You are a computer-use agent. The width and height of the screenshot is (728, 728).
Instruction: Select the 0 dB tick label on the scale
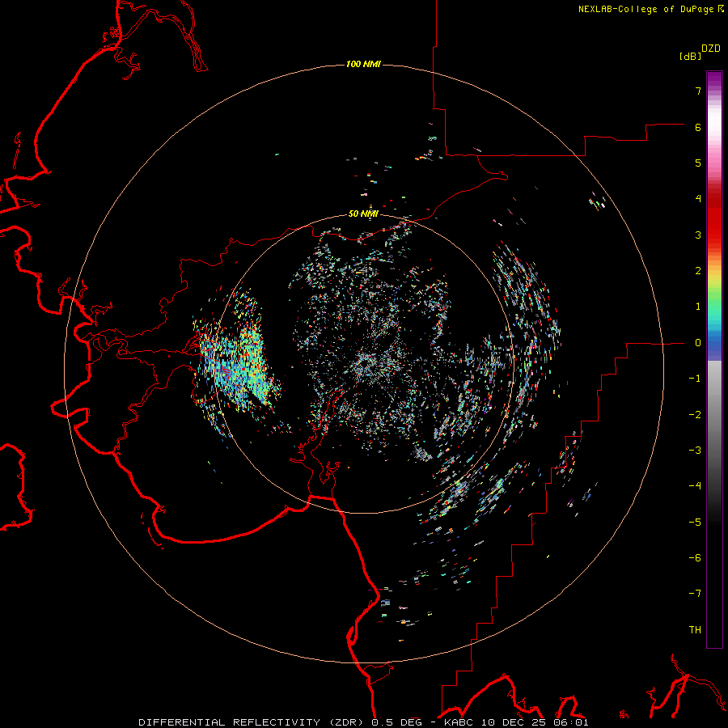coord(698,343)
